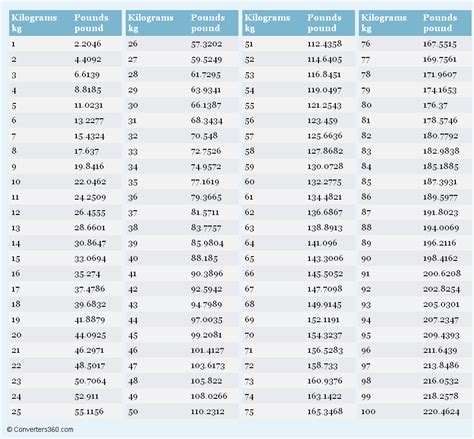This screenshot has height=439, width=474.
Task: Click the Converters360.com copyright text
Action: 40,429
